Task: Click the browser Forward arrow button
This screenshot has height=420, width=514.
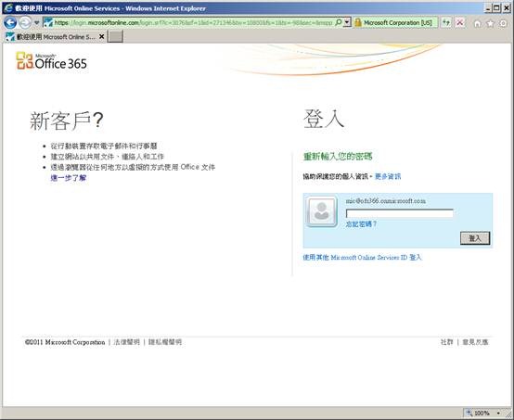Action: 25,22
